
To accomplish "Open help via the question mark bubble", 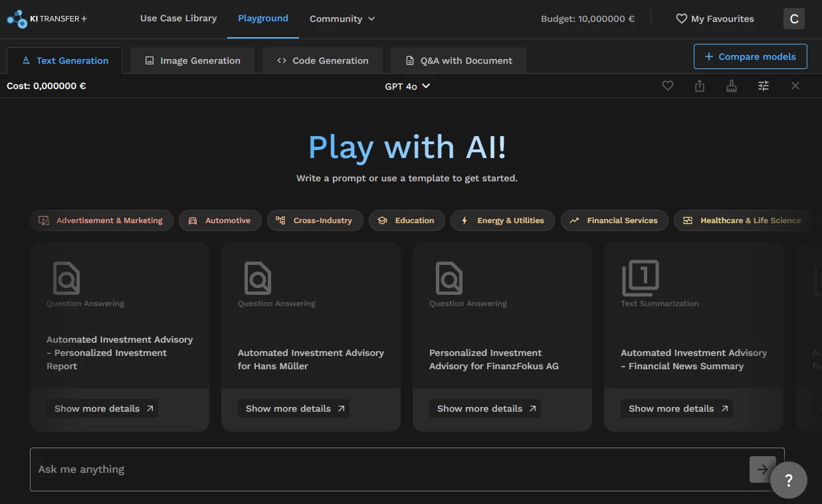I will [788, 479].
